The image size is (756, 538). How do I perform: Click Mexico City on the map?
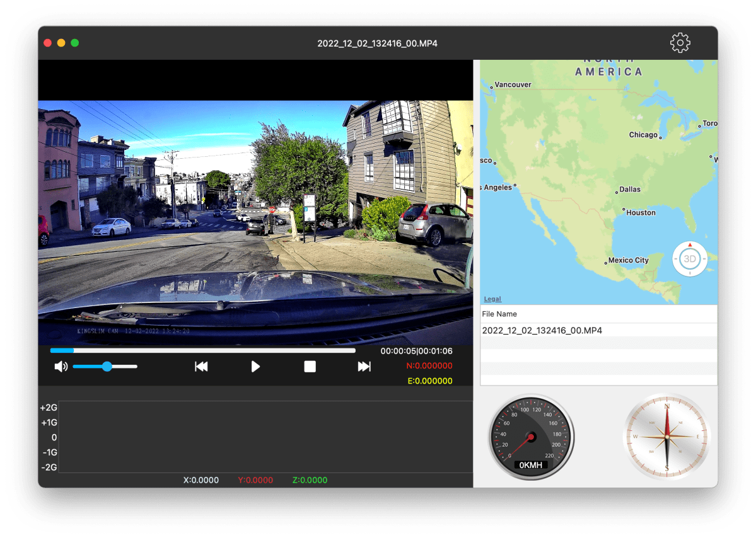[x=628, y=260]
